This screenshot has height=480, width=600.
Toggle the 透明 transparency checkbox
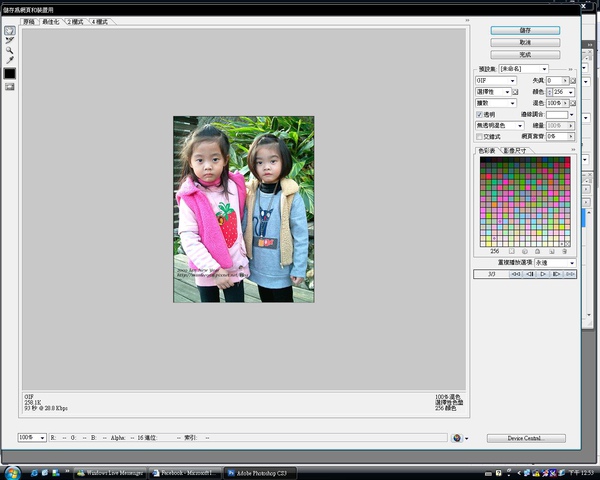pos(479,114)
